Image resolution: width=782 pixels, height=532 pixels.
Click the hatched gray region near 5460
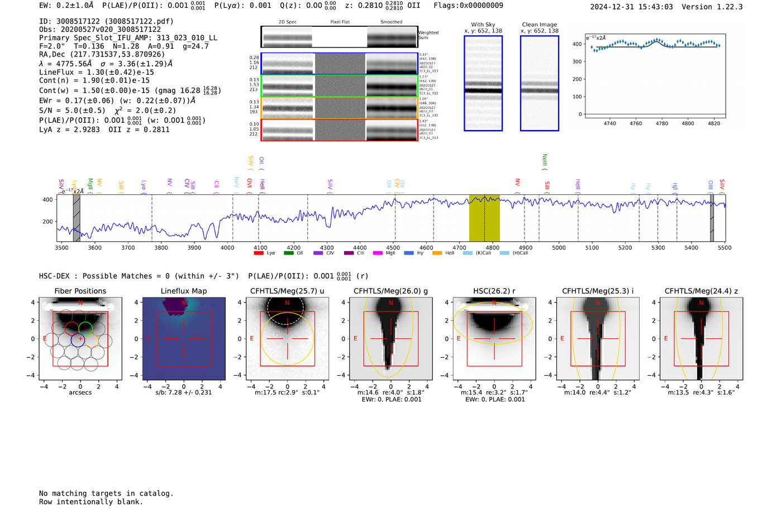(x=712, y=218)
